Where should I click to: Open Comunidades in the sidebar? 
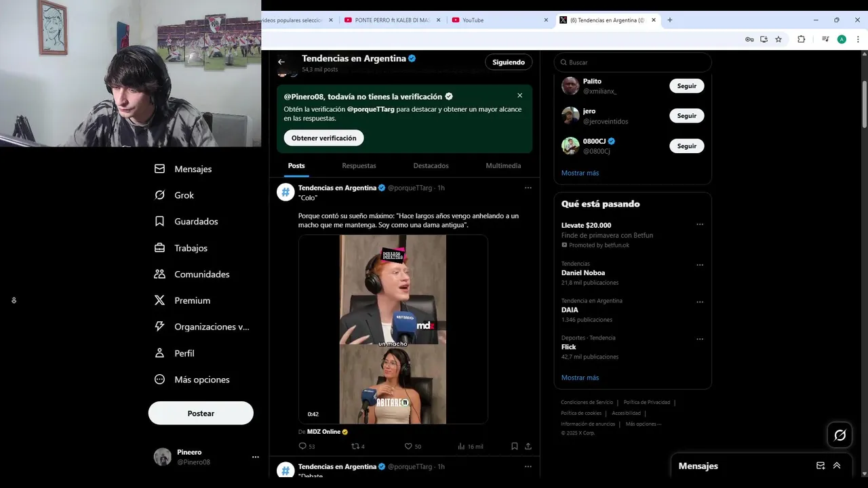coord(192,274)
